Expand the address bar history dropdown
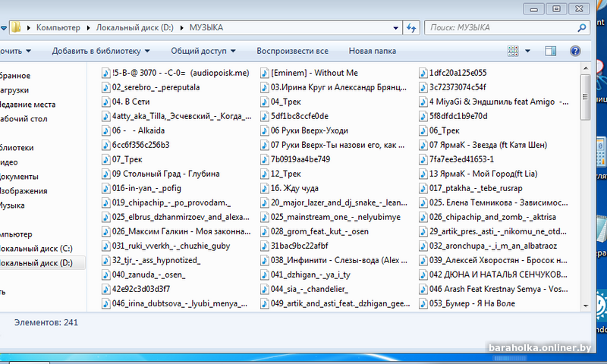Screen dimensions: 607x364 click(x=395, y=28)
